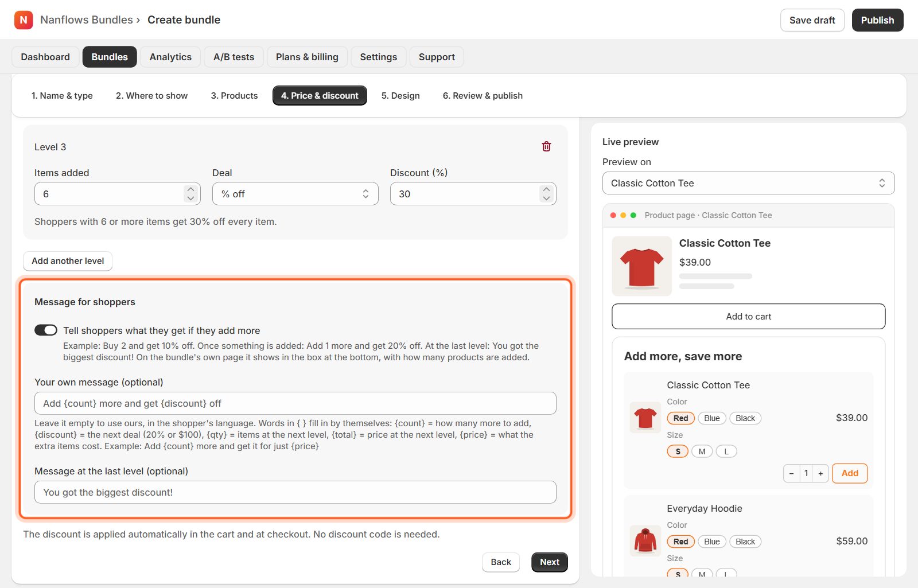The height and width of the screenshot is (588, 918).
Task: Toggle off 'Tell shoppers what they get'
Action: click(46, 330)
